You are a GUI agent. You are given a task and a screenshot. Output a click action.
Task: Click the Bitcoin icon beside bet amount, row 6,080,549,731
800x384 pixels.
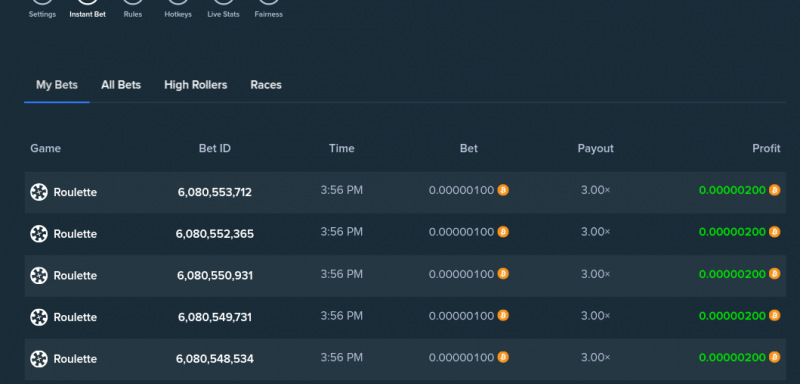click(x=503, y=315)
